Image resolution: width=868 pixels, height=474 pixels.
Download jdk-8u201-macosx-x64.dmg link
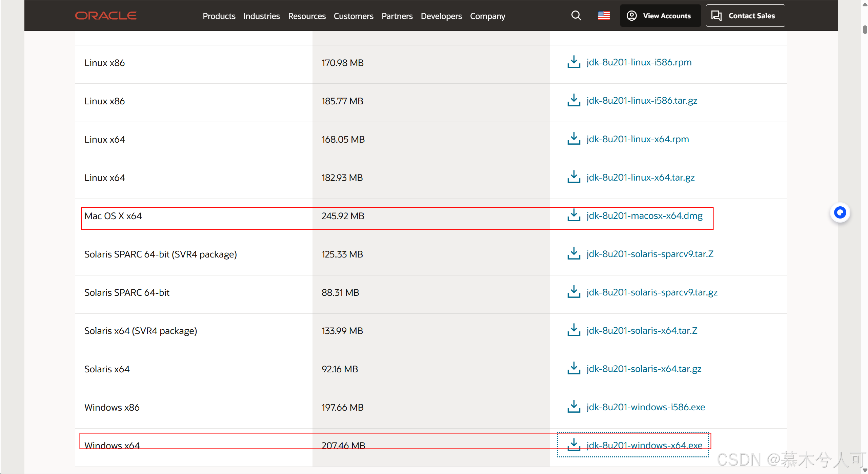point(644,216)
